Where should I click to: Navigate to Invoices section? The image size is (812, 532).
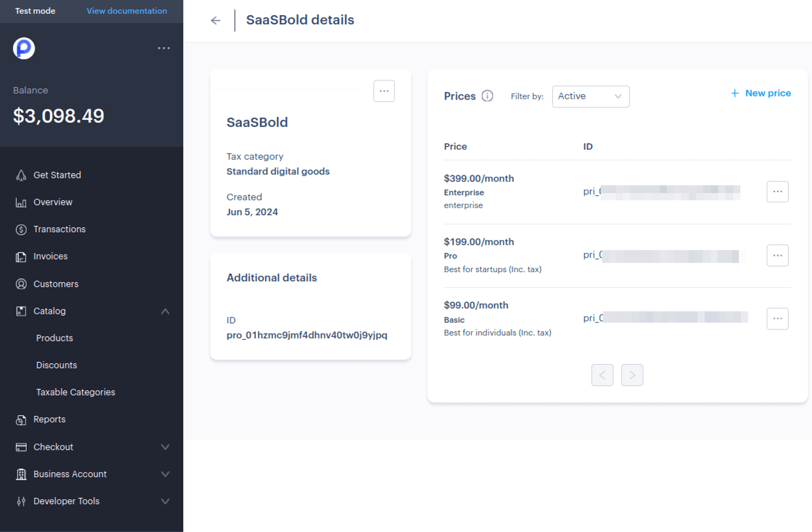[x=50, y=256]
